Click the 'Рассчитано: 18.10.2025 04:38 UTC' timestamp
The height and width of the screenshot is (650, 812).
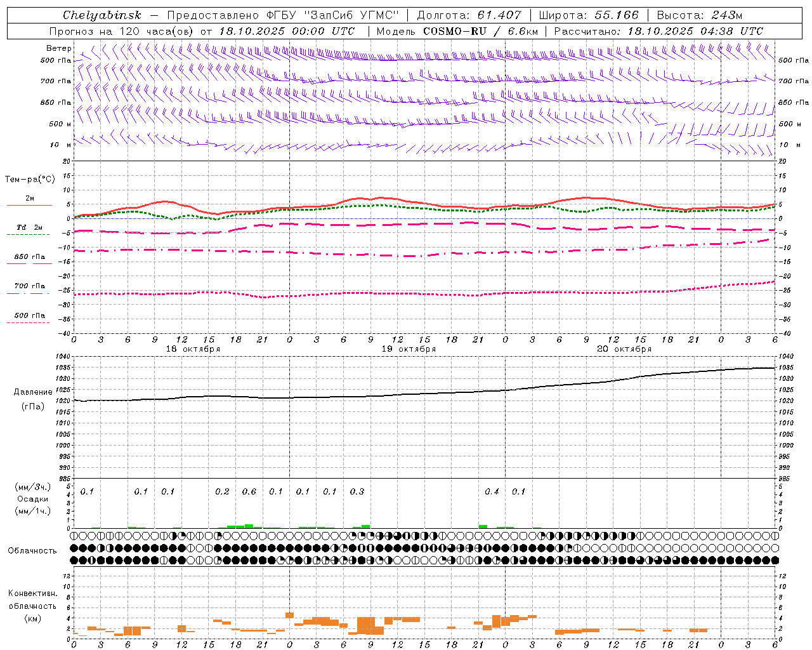(658, 31)
